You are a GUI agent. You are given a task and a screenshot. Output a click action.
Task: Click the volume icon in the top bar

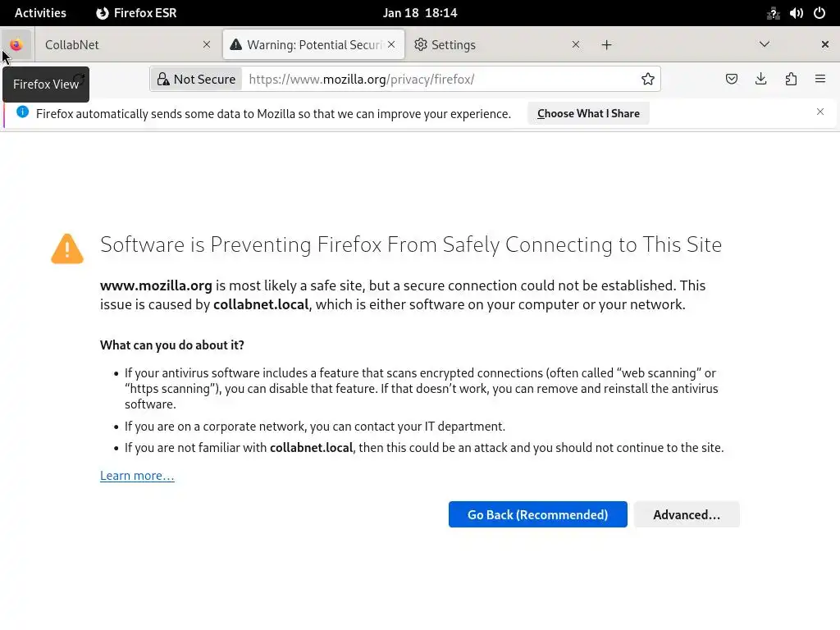pyautogui.click(x=797, y=13)
